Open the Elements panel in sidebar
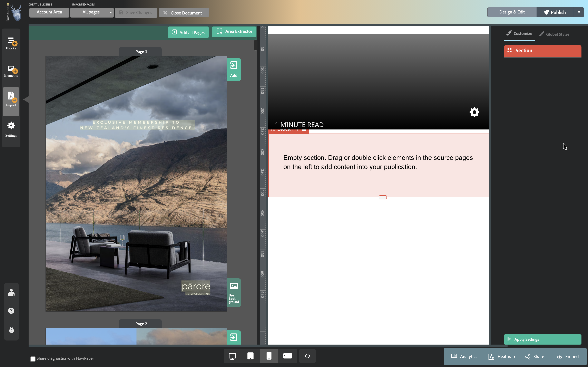The image size is (588, 367). (11, 71)
